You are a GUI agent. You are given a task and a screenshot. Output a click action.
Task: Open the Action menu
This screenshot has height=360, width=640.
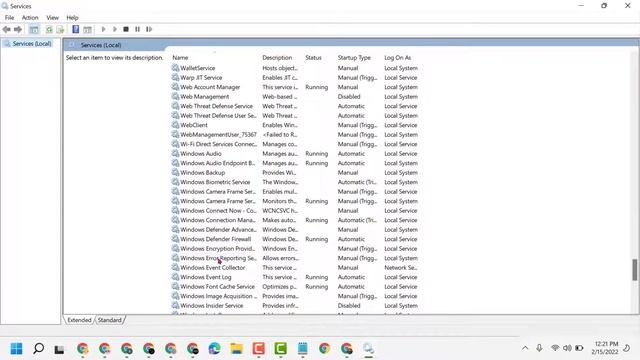click(x=30, y=18)
